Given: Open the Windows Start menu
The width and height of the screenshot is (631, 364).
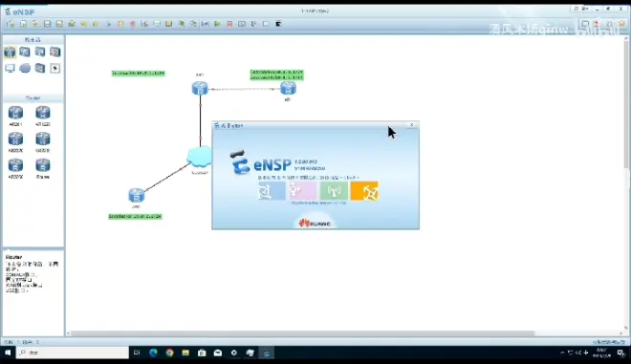Looking at the screenshot, I should (8, 353).
